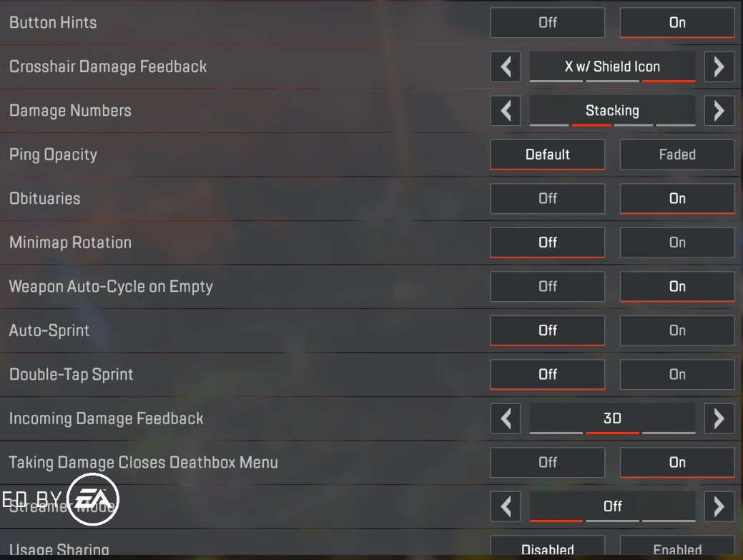Enable Usage Sharing

click(676, 549)
